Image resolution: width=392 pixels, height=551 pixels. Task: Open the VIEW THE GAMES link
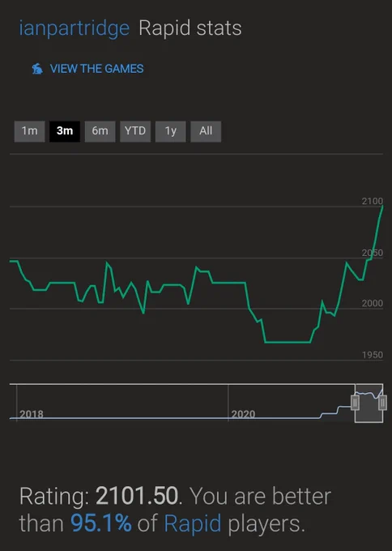click(x=96, y=69)
